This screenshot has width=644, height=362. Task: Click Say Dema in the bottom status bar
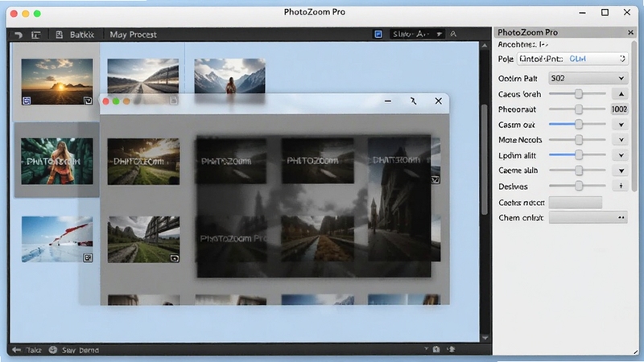(80, 350)
